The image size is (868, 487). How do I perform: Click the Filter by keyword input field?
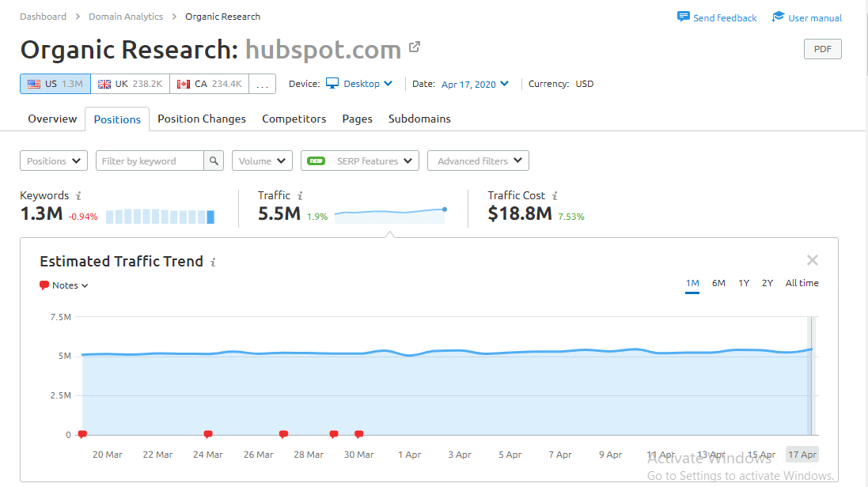click(150, 161)
